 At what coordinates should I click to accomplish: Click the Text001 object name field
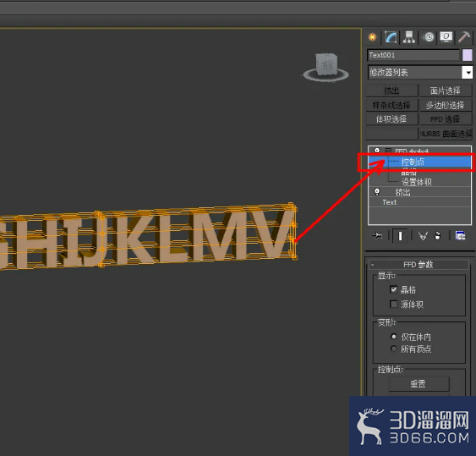click(x=413, y=55)
